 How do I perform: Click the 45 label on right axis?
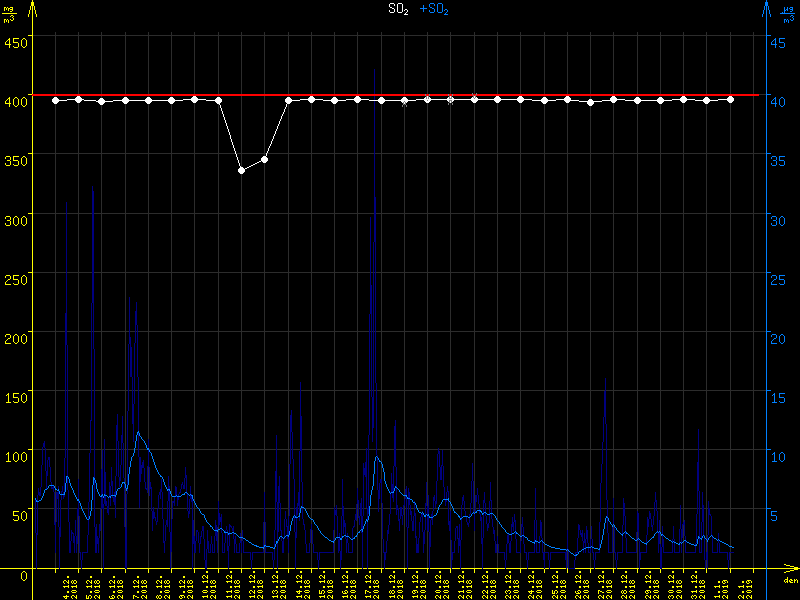pyautogui.click(x=782, y=42)
